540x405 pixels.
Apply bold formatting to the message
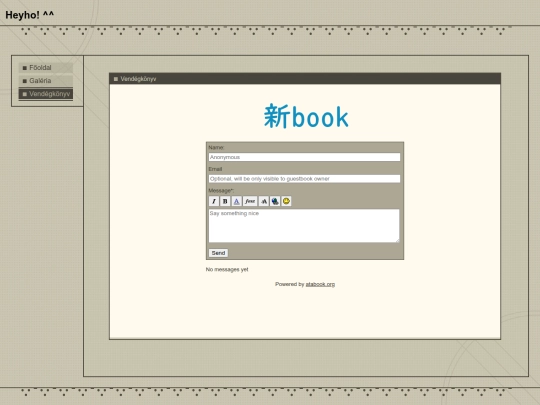[x=225, y=201]
